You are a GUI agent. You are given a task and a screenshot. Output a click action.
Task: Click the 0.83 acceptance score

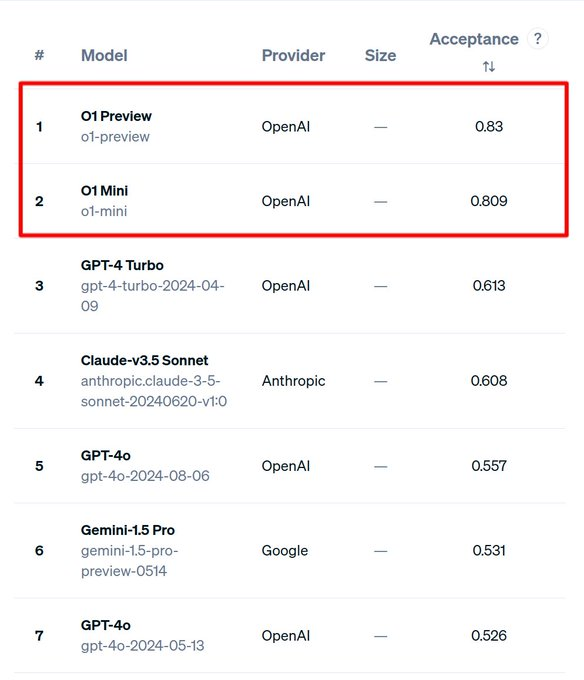coord(489,126)
